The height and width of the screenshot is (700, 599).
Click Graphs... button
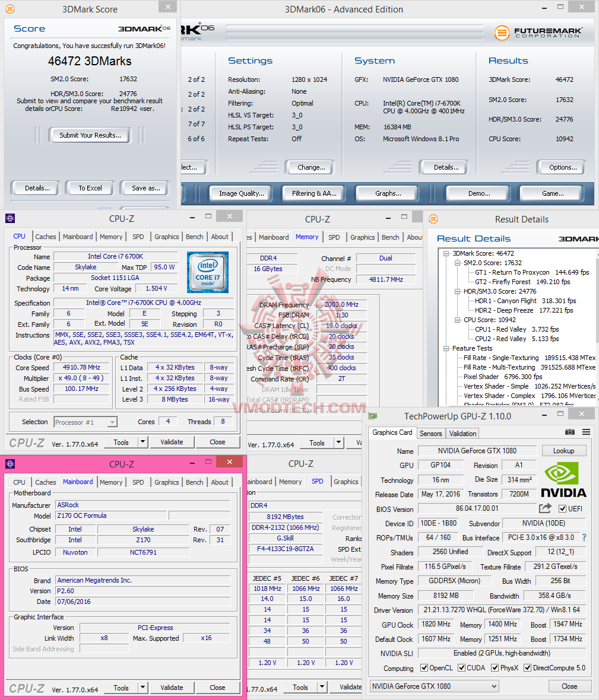(388, 193)
